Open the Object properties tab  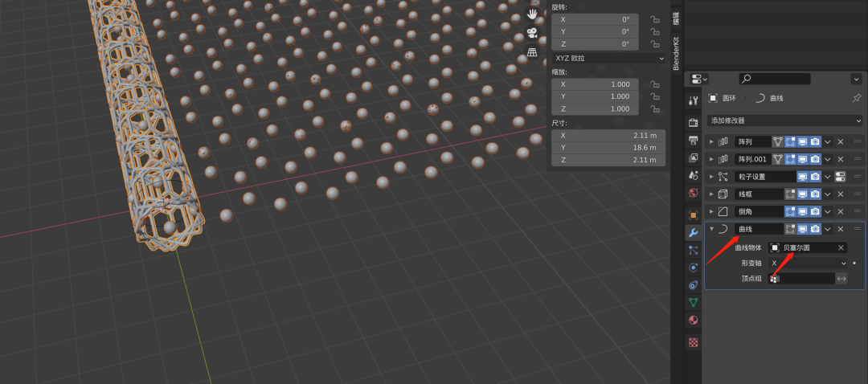pyautogui.click(x=693, y=214)
